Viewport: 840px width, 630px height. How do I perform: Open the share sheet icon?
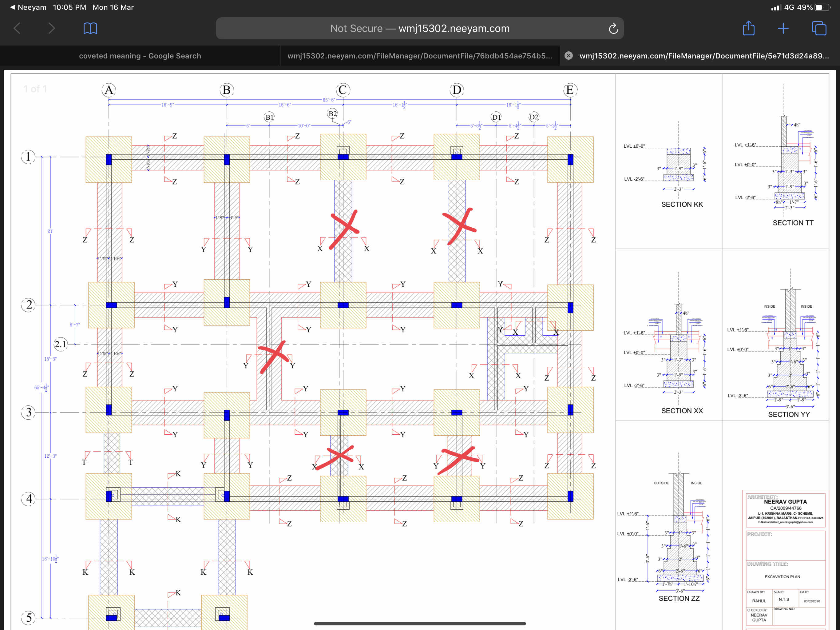coord(748,28)
